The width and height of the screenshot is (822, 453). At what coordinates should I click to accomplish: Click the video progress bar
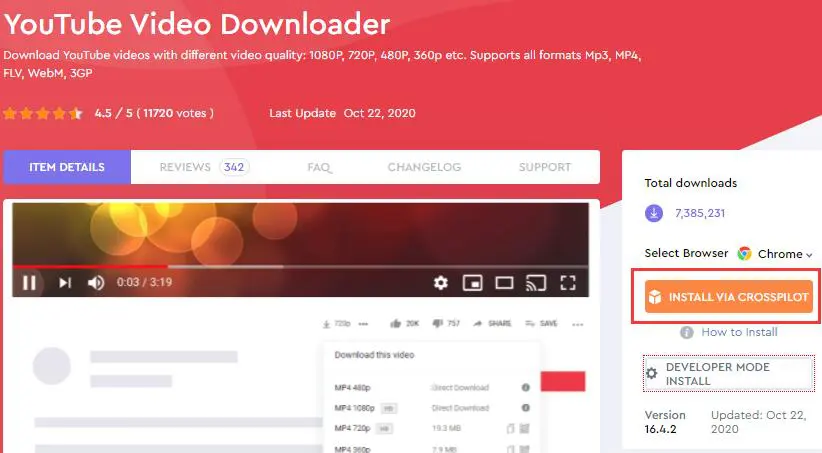coord(300,267)
